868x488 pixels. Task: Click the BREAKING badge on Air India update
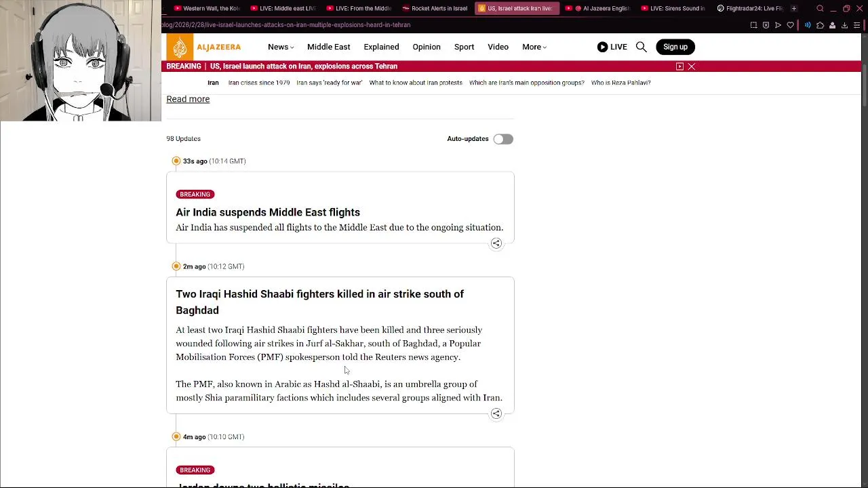tap(195, 195)
